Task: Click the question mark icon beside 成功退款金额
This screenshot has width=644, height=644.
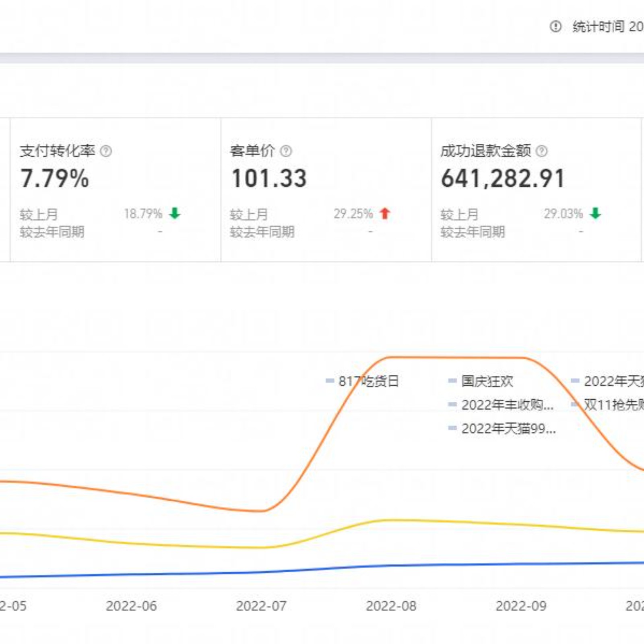Action: pos(542,151)
